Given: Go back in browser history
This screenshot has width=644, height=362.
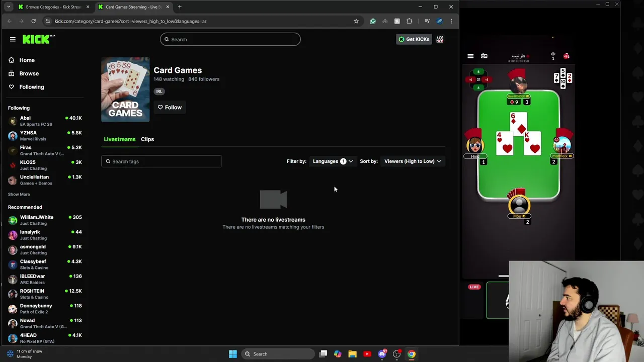Looking at the screenshot, I should (x=9, y=21).
